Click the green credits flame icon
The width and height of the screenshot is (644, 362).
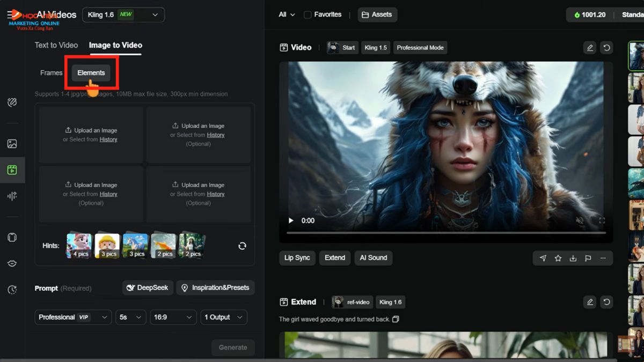coord(577,15)
